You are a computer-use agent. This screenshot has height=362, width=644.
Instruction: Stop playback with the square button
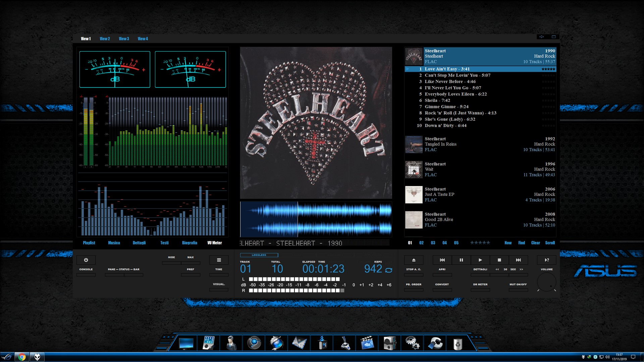coord(499,260)
